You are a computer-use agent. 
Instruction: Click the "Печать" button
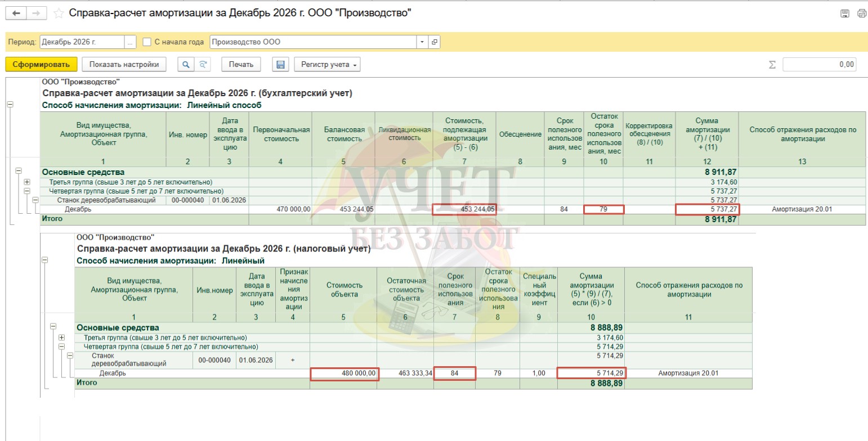241,65
